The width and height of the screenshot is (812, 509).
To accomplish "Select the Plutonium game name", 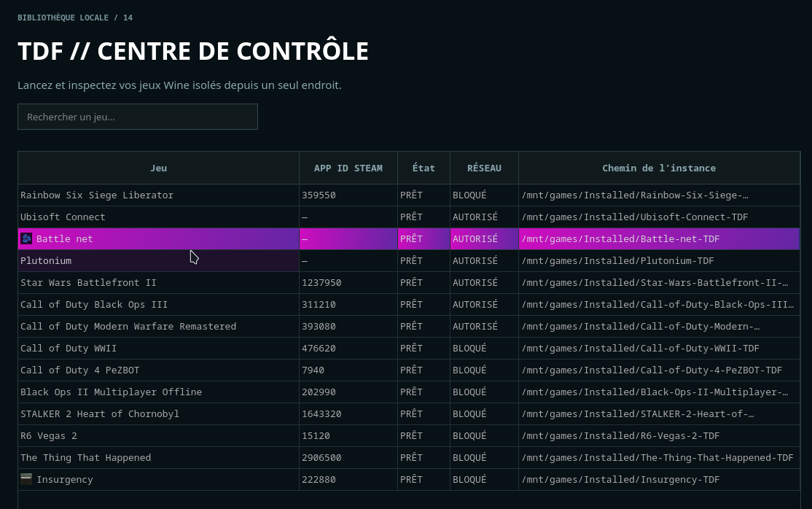I will coord(46,261).
